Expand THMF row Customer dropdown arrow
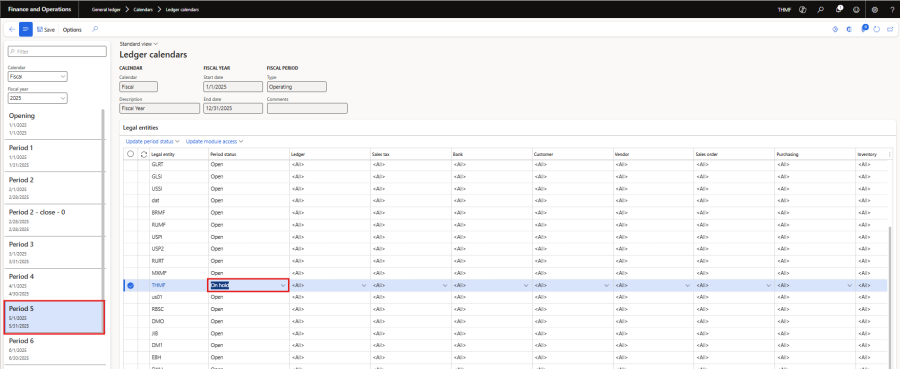The width and height of the screenshot is (900, 369). [x=606, y=285]
